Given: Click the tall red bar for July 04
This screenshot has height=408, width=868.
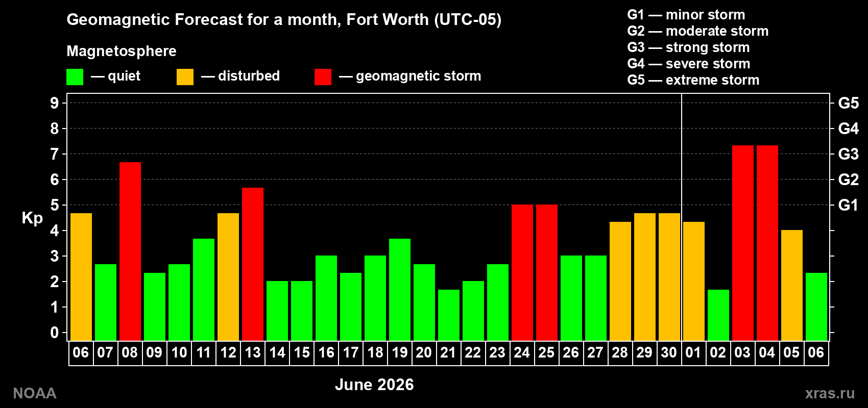Looking at the screenshot, I should point(767,243).
